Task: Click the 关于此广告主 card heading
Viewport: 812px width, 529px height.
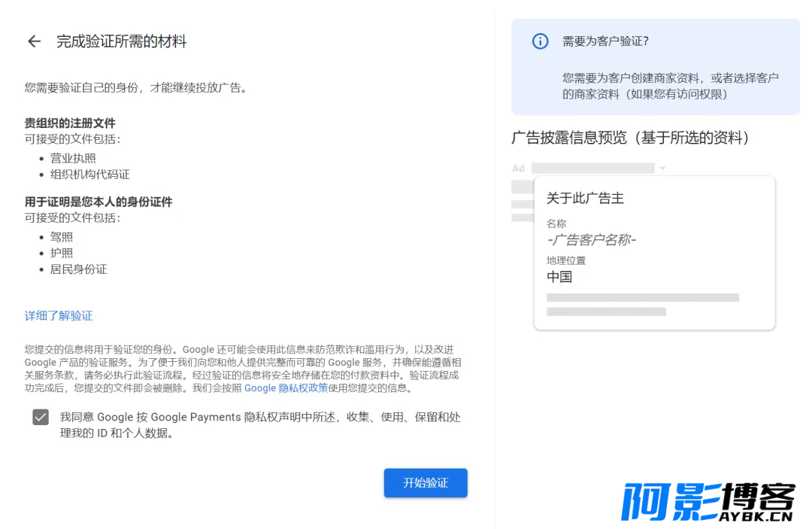Action: click(585, 198)
